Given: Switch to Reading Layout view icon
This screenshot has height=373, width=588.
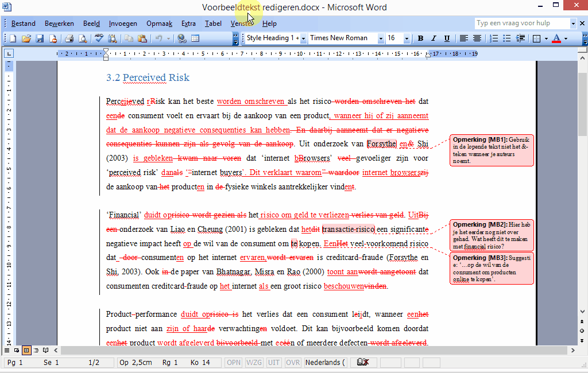Looking at the screenshot, I should pos(46,350).
